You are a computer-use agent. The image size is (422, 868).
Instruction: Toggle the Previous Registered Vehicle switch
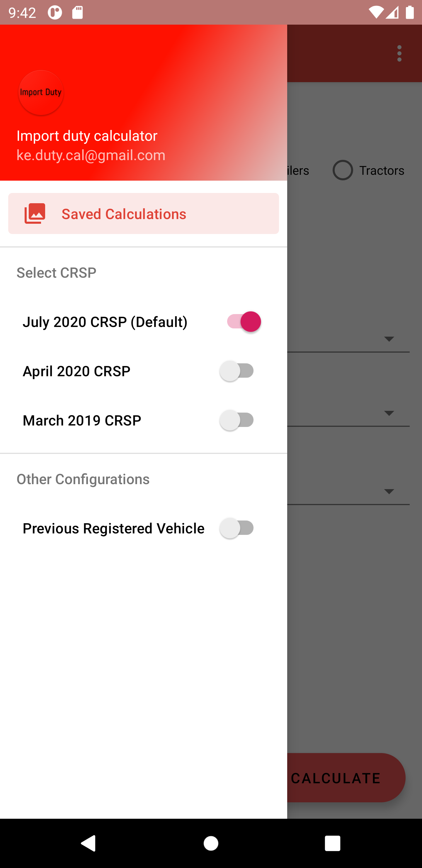(237, 528)
